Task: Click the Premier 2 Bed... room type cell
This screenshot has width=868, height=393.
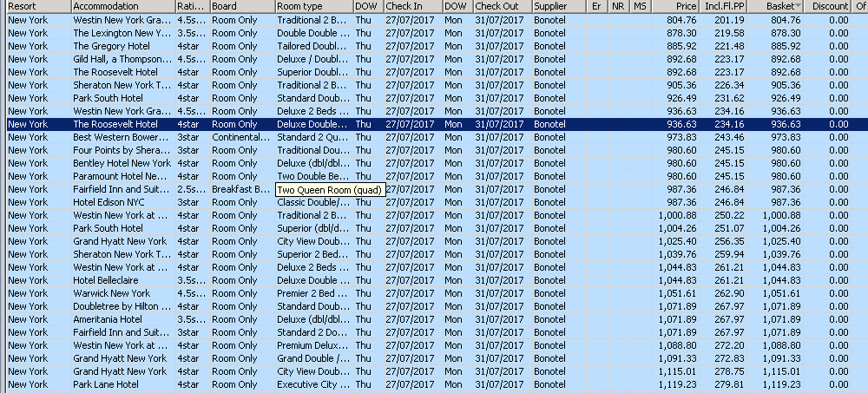Action: coord(314,293)
